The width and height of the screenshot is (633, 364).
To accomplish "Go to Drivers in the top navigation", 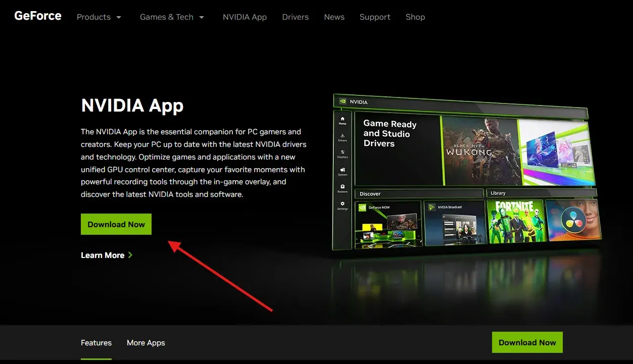I will click(x=295, y=17).
